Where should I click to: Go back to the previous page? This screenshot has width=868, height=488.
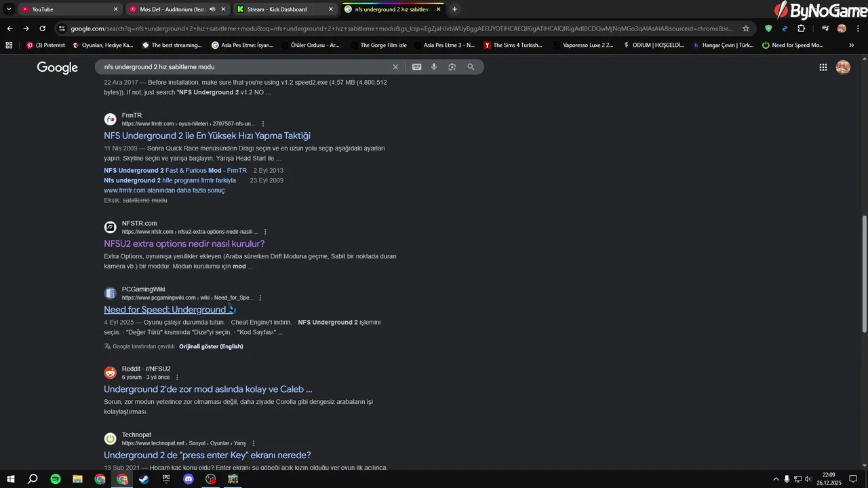tap(9, 28)
